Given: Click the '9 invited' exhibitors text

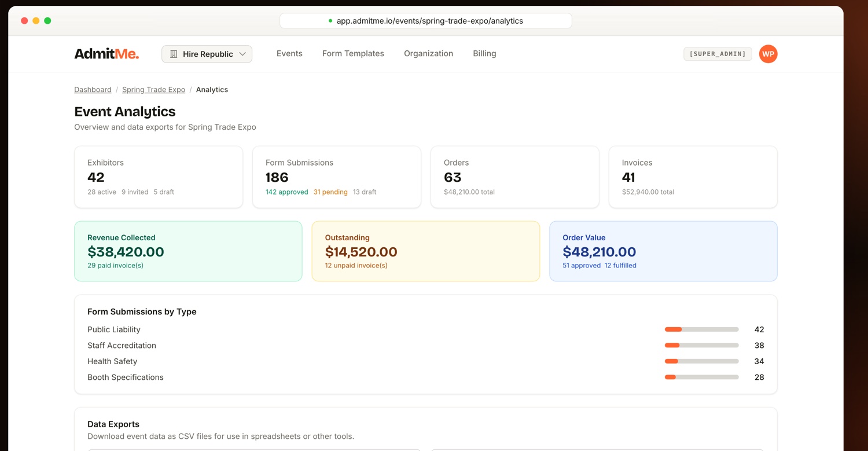Looking at the screenshot, I should coord(135,192).
